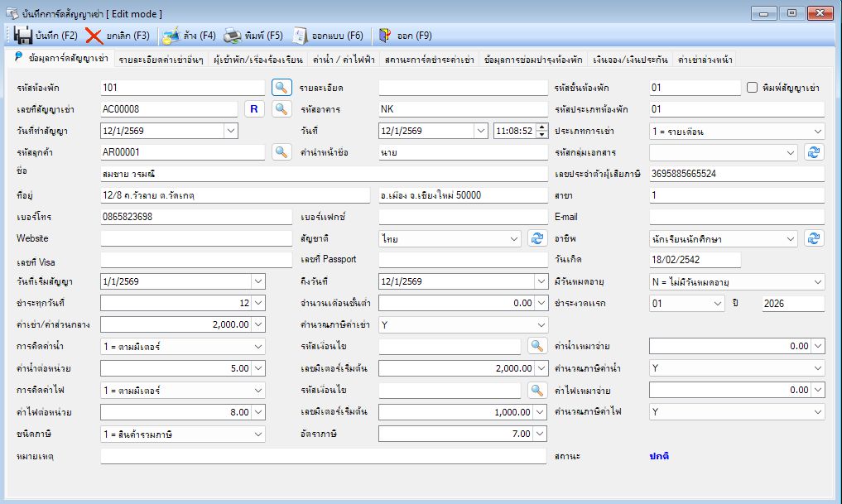
Task: Click into the หมายเหตุ remarks field
Action: point(323,456)
